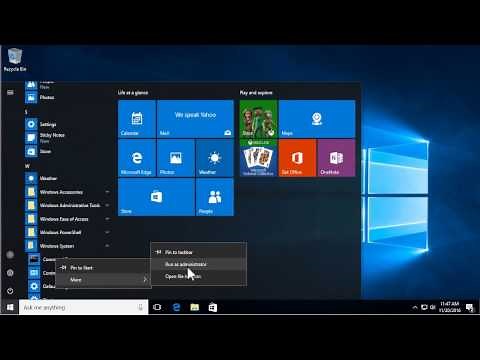The height and width of the screenshot is (360, 480).
Task: Open the Recycle Bin desktop icon
Action: (x=15, y=60)
